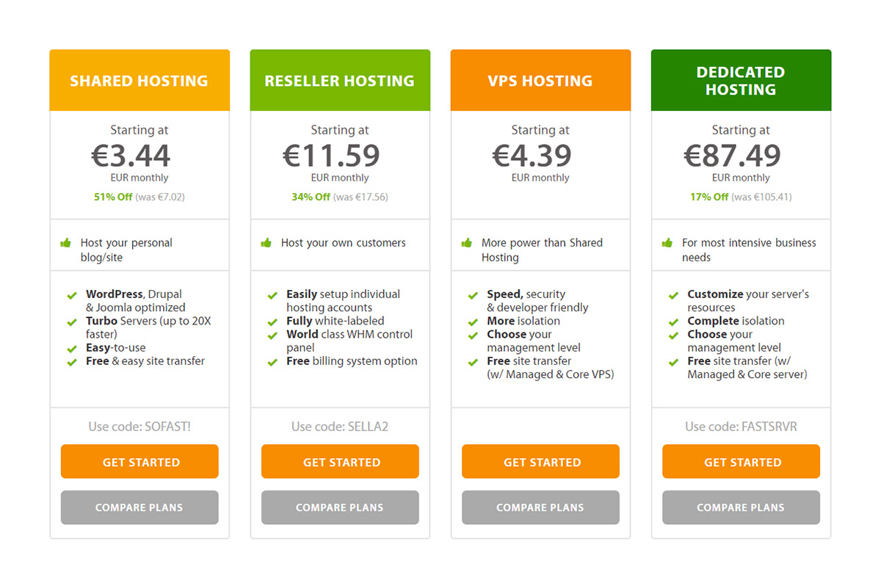The width and height of the screenshot is (881, 588).
Task: Select the Shared Hosting yellow header
Action: (139, 80)
